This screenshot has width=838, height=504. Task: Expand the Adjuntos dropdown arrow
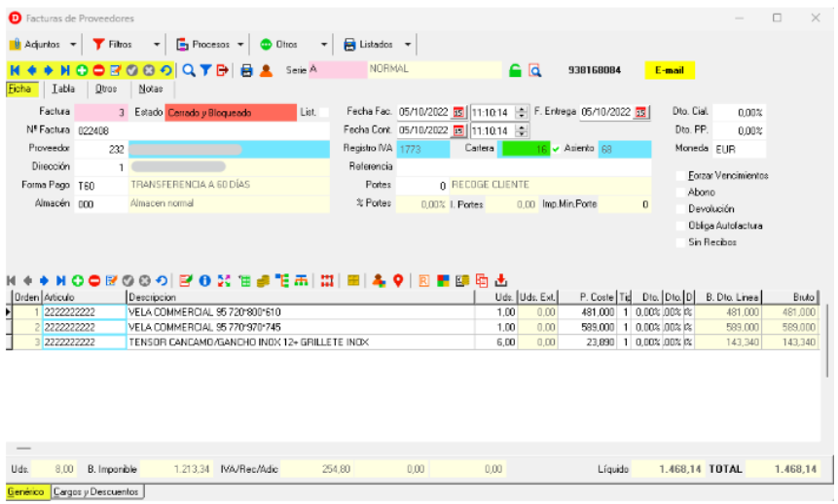(x=73, y=45)
